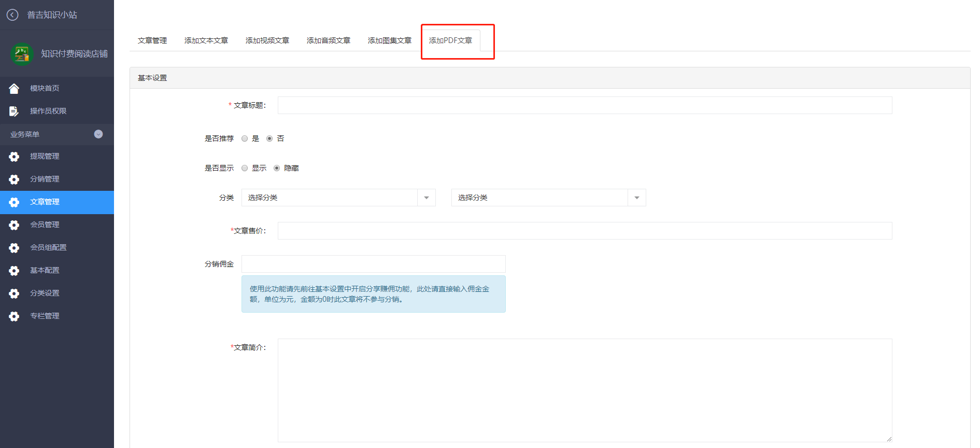Select the 添加PDF文章 tab

point(450,40)
